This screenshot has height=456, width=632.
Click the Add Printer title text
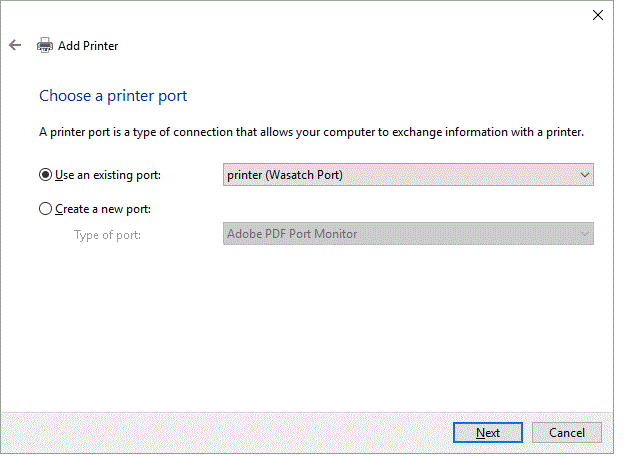88,45
